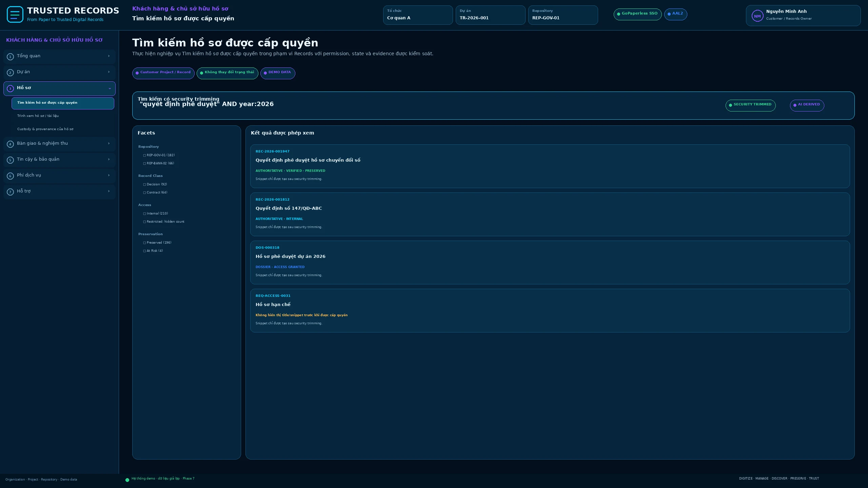Image resolution: width=868 pixels, height=488 pixels.
Task: Open the Tổ chức Cơ quan A selector
Action: [x=418, y=15]
